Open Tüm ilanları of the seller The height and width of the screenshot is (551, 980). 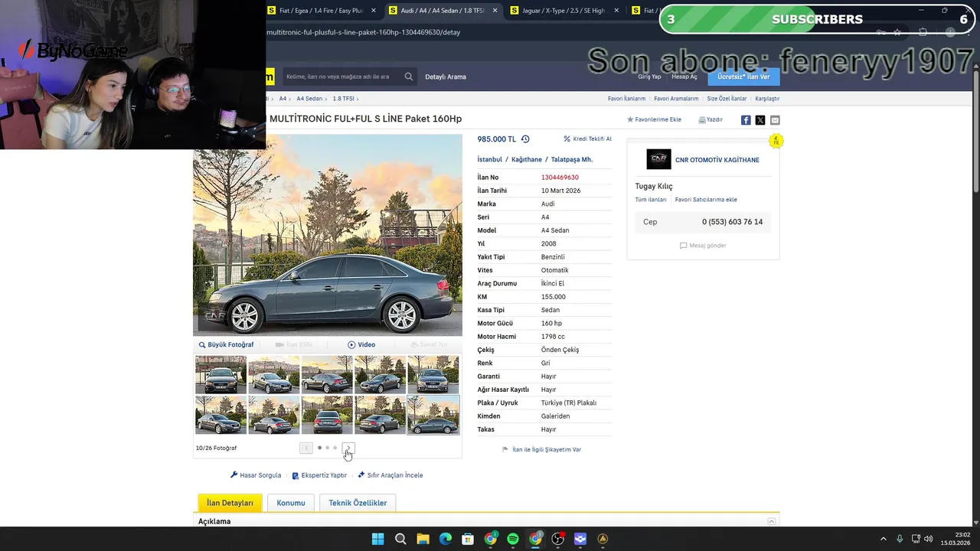(651, 200)
